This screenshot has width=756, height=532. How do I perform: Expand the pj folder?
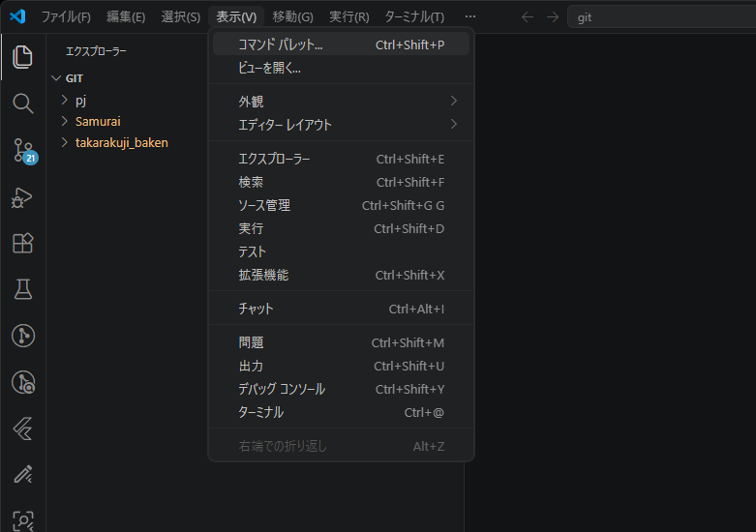pos(81,101)
